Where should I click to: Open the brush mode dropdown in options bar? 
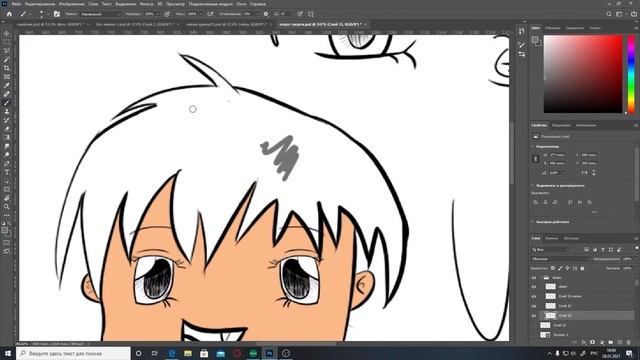(x=100, y=14)
